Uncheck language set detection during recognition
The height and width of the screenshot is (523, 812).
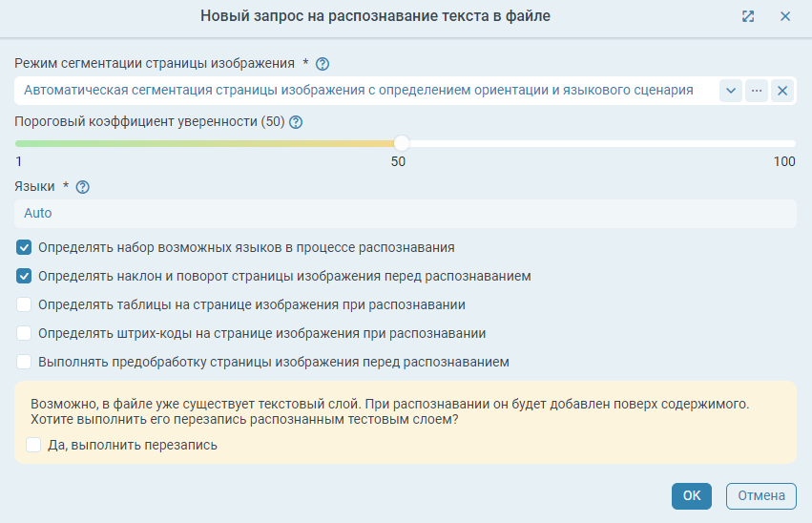click(x=25, y=247)
